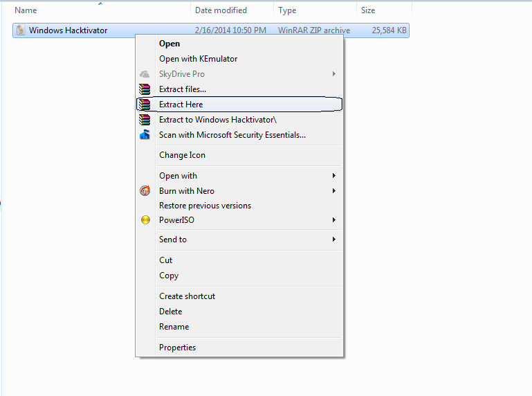Choose Rename from the context menu
Screen dimensions: 532x396
pos(239,327)
